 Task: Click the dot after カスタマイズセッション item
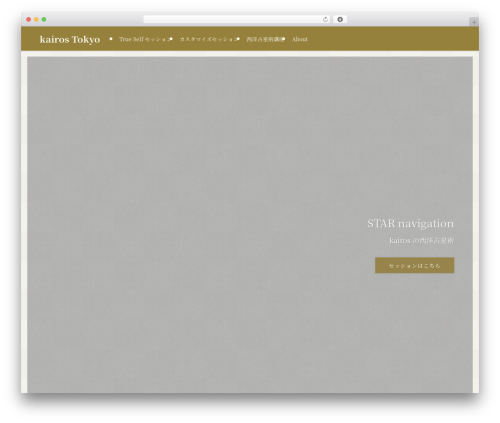tap(238, 39)
